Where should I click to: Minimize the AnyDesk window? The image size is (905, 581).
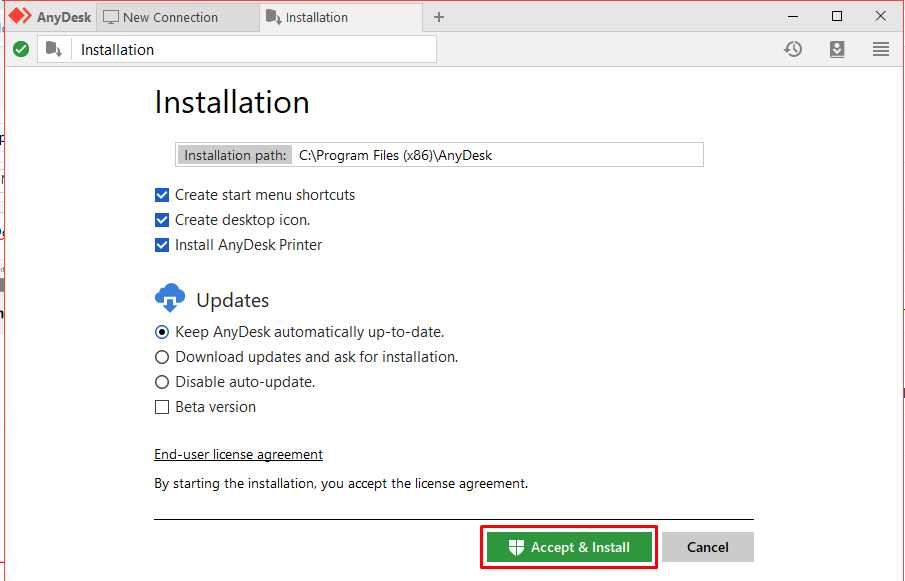click(x=793, y=17)
